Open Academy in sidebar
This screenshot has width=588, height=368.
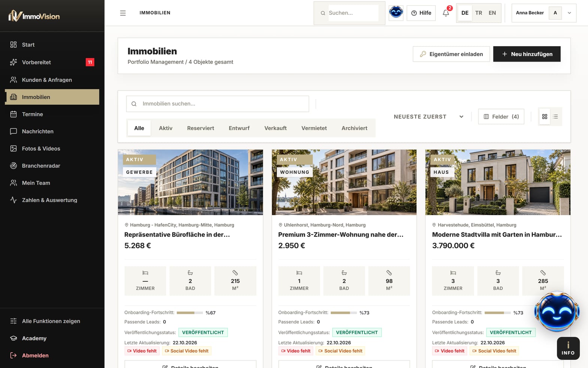[x=52, y=338]
